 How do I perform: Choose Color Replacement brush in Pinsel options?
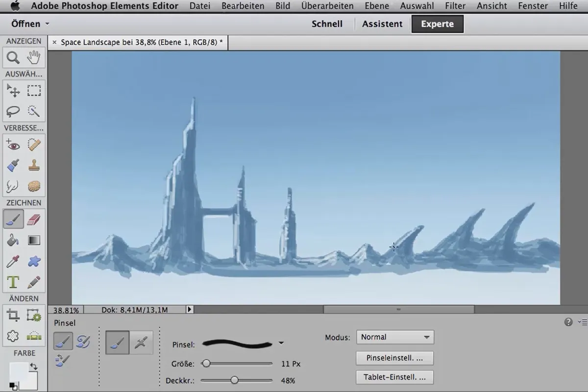click(62, 361)
